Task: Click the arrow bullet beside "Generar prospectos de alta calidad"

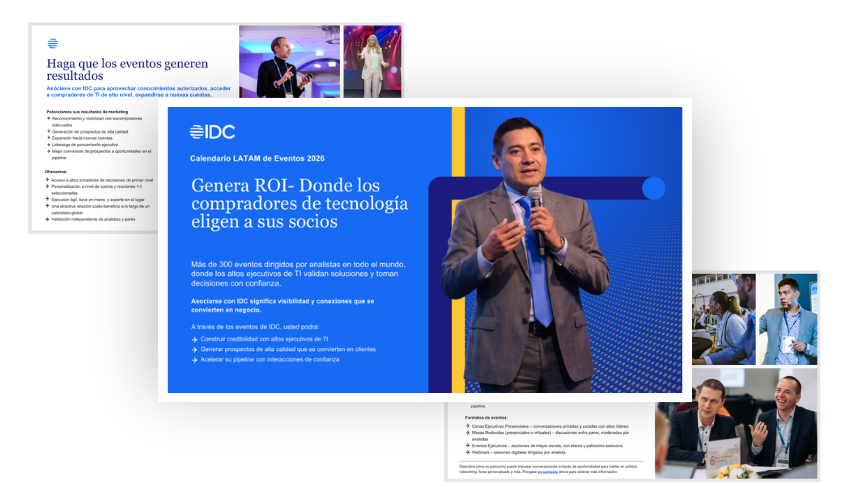Action: (x=194, y=350)
